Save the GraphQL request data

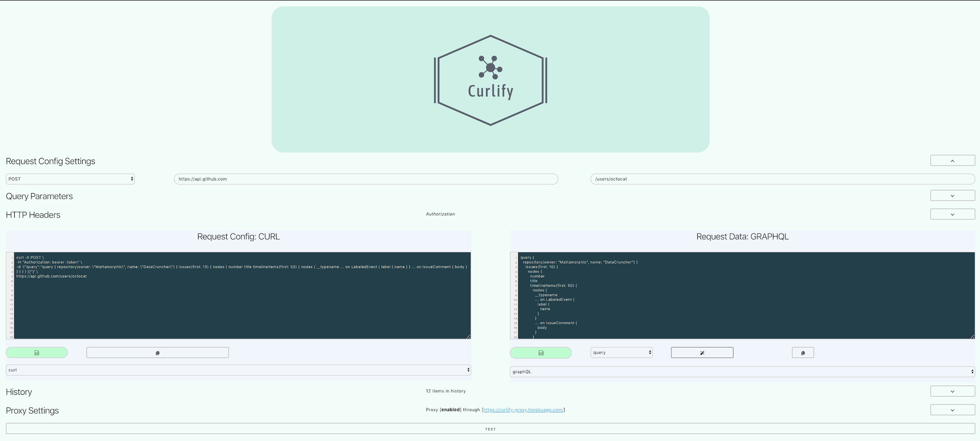point(541,352)
